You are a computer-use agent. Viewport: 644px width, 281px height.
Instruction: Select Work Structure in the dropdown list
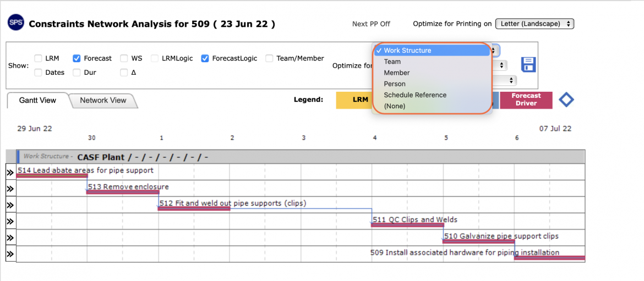pyautogui.click(x=432, y=51)
